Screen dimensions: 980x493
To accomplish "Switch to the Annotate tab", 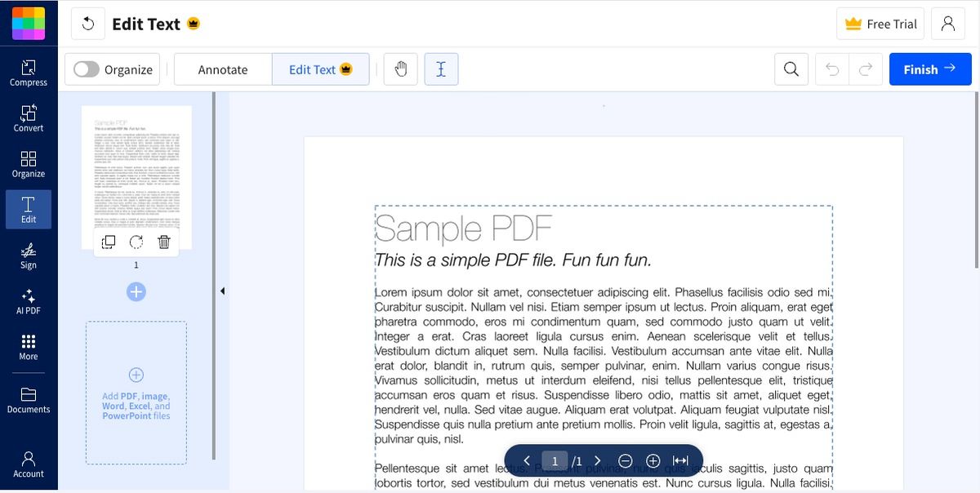I will tap(222, 69).
